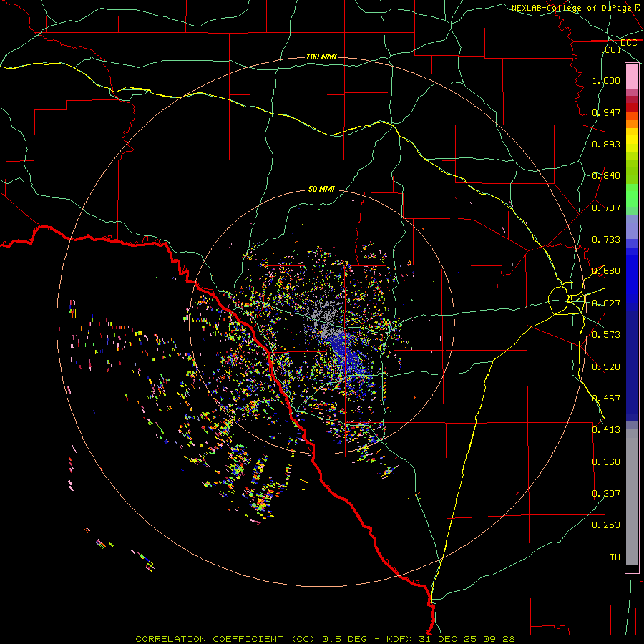Image resolution: width=644 pixels, height=644 pixels.
Task: Click the 0.413 color scale label
Action: (606, 430)
